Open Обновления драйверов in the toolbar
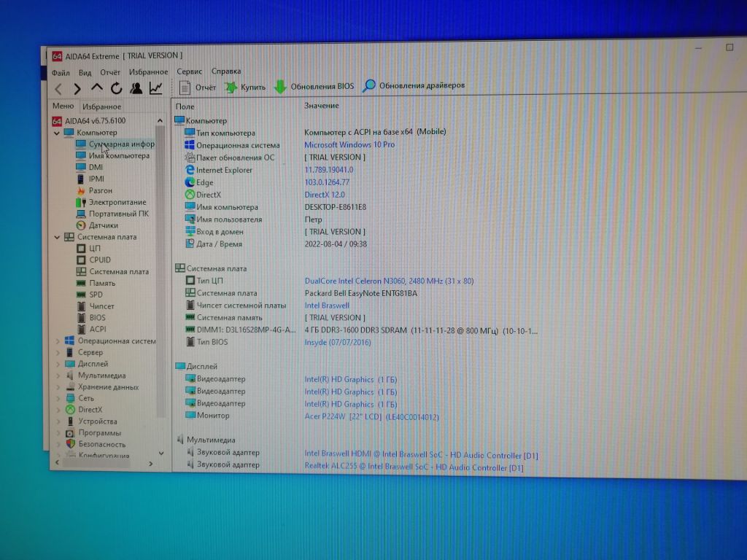 coord(414,85)
